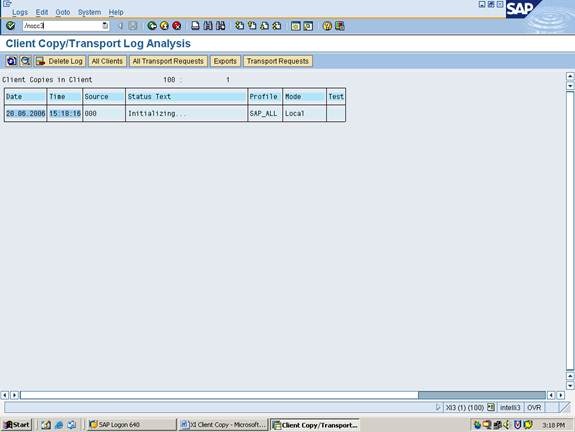Select date cell 20.06.2006
The height and width of the screenshot is (432, 575).
25,114
